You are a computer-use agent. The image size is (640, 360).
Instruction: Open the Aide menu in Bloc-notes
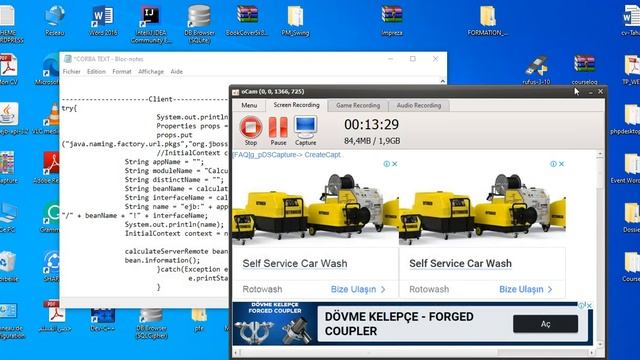[176, 71]
